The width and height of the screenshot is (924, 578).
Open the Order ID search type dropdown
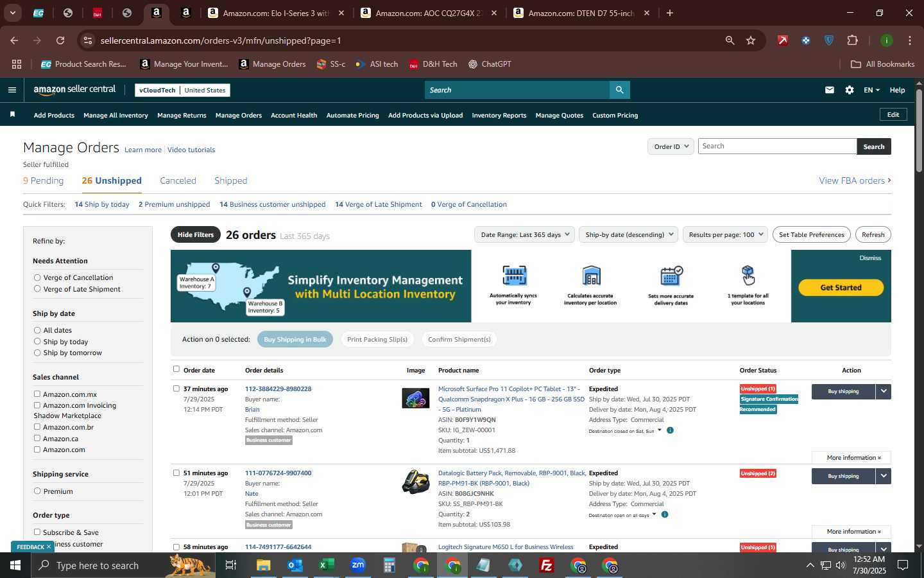click(671, 146)
